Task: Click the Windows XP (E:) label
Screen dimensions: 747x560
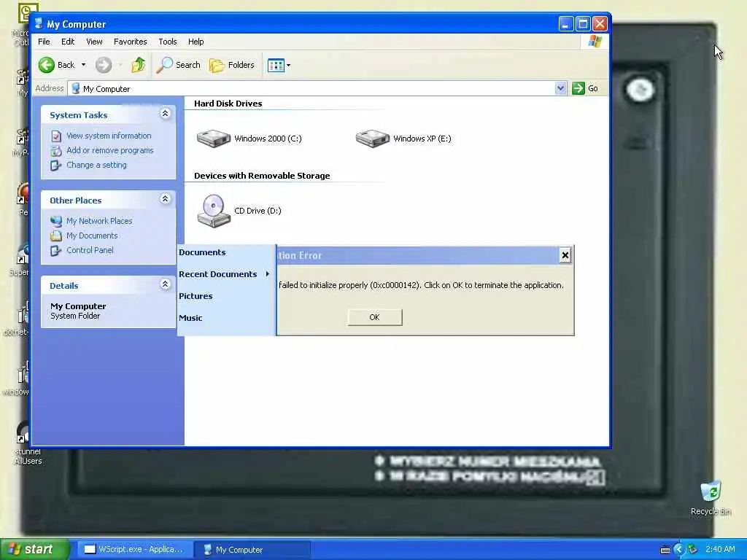Action: pos(422,139)
